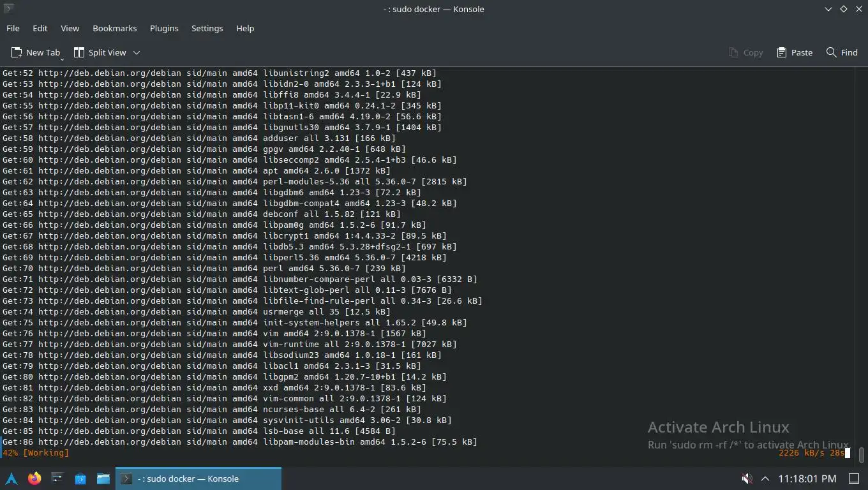Click the Get:80 libgpm2 line
The height and width of the screenshot is (490, 868).
(225, 376)
